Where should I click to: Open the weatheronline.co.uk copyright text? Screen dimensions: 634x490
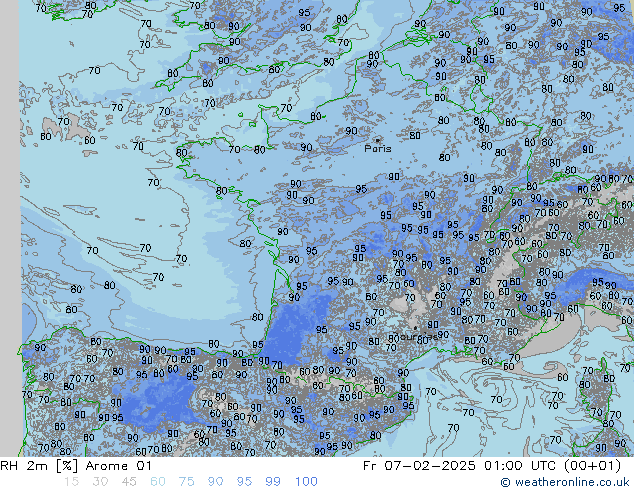[565, 482]
